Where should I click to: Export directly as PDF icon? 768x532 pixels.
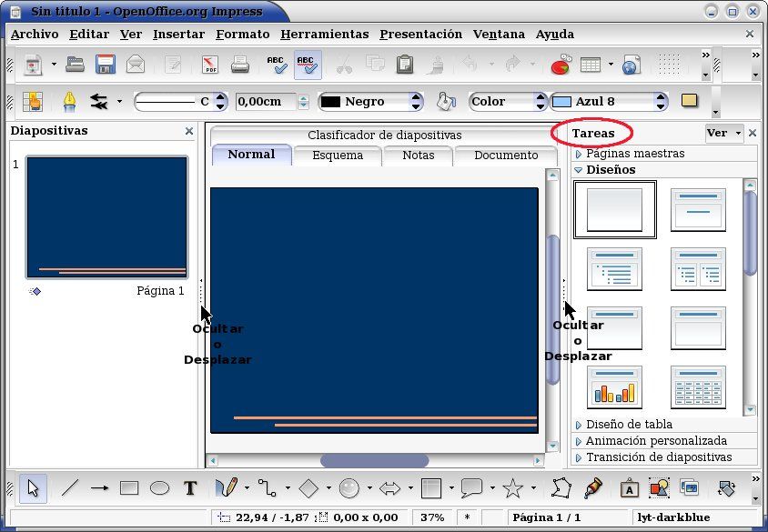pyautogui.click(x=210, y=65)
